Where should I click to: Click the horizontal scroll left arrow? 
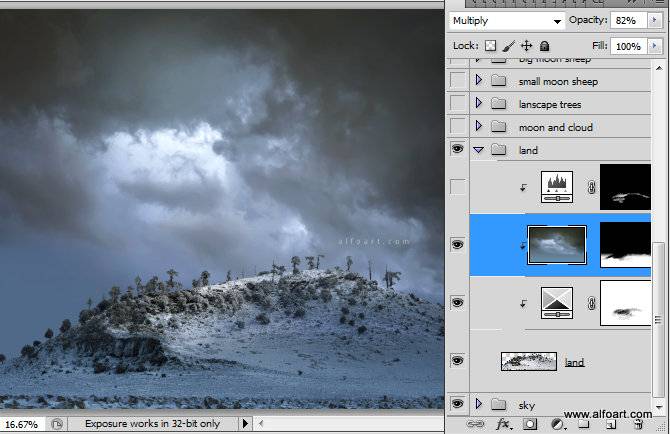[261, 424]
